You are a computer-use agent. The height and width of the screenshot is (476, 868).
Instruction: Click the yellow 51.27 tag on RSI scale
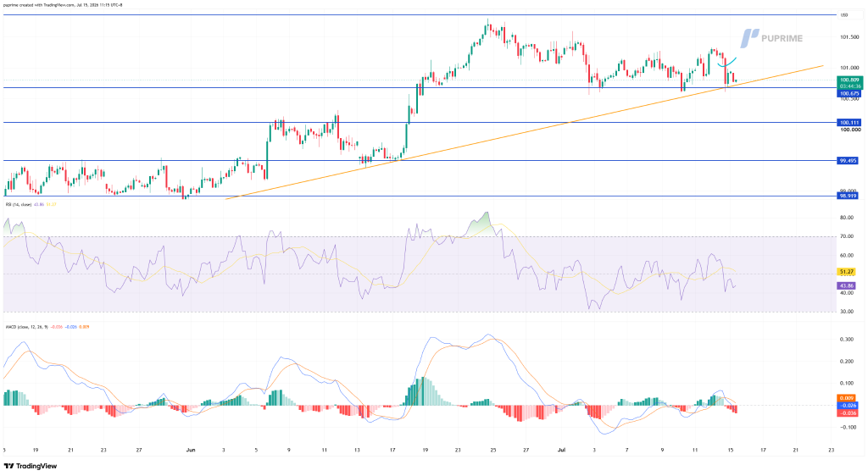click(847, 272)
